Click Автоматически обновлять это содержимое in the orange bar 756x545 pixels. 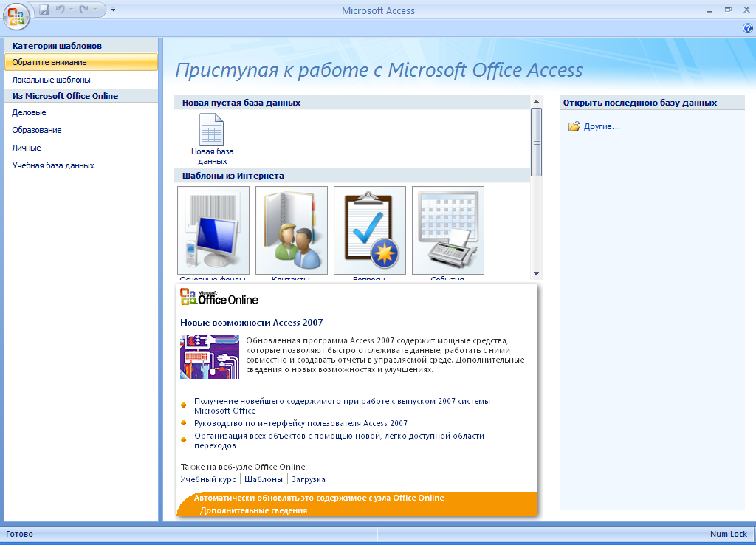[x=319, y=498]
